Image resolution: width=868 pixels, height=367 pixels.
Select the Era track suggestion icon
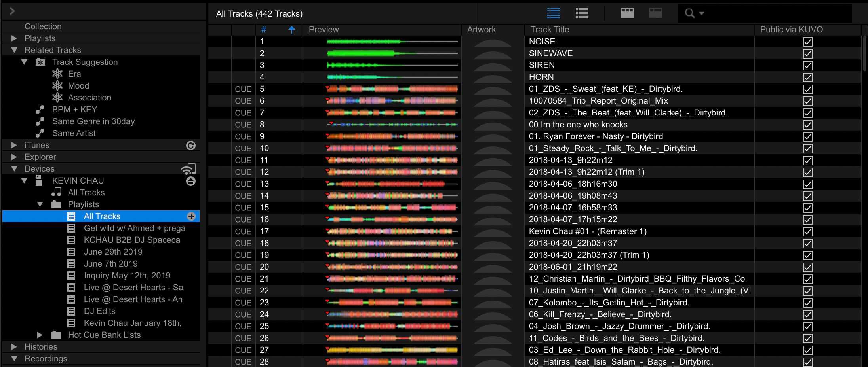coord(57,74)
